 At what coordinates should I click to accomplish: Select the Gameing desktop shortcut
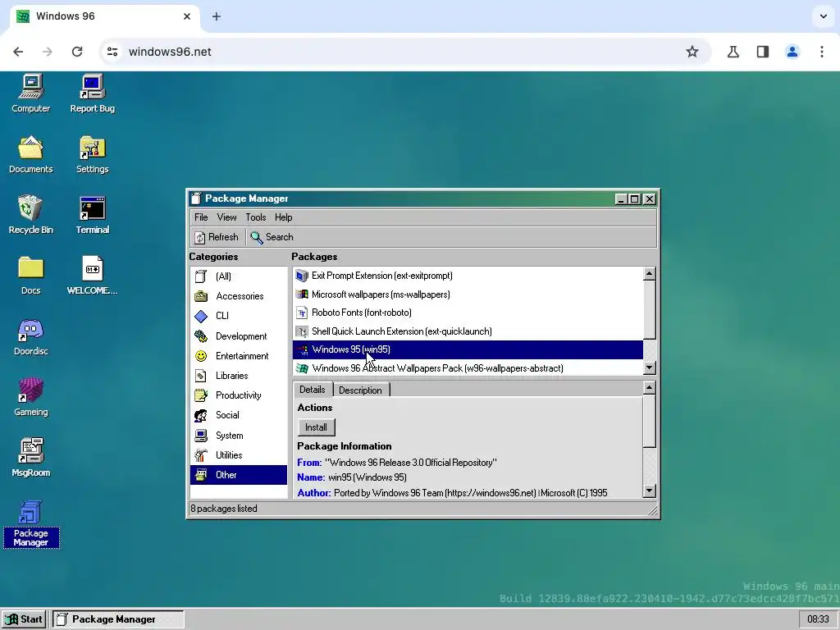[x=30, y=397]
